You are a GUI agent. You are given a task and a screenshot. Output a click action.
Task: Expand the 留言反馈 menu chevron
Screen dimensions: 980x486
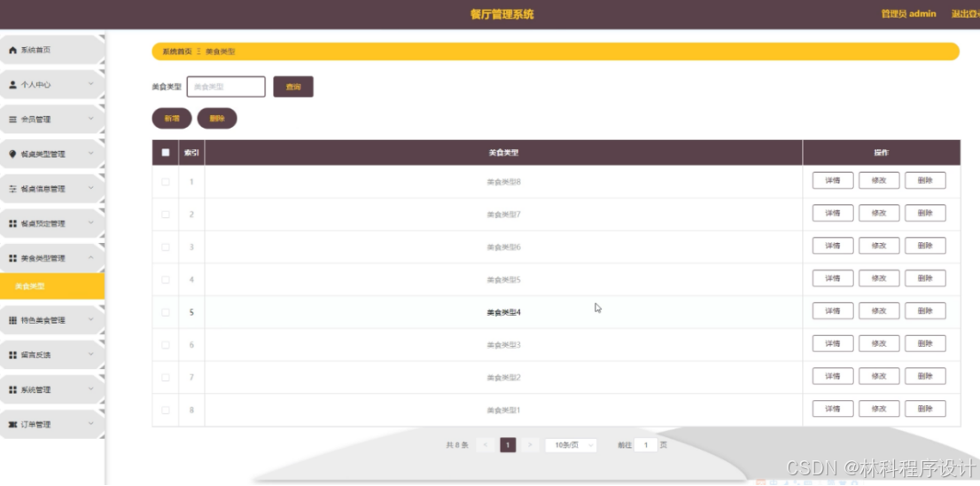coord(90,354)
